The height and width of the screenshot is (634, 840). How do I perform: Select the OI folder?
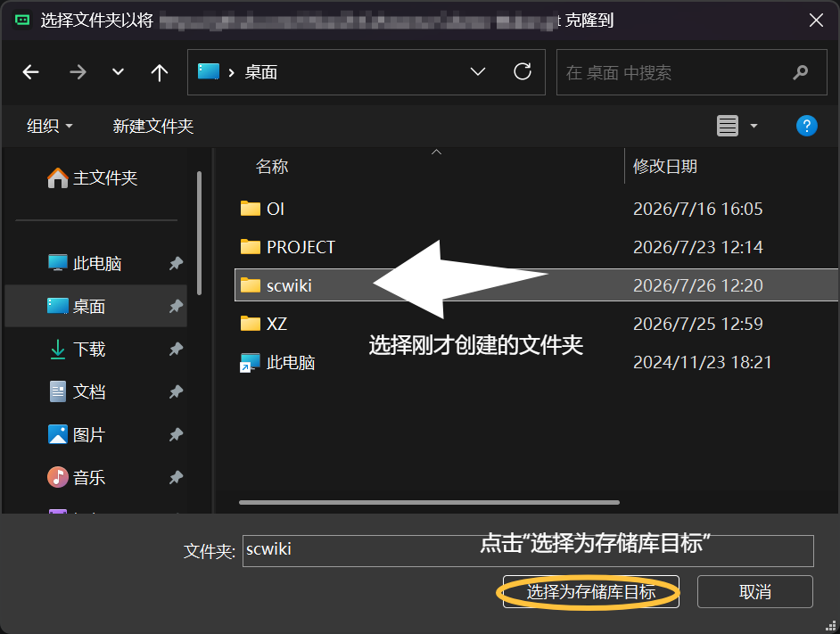click(x=262, y=209)
